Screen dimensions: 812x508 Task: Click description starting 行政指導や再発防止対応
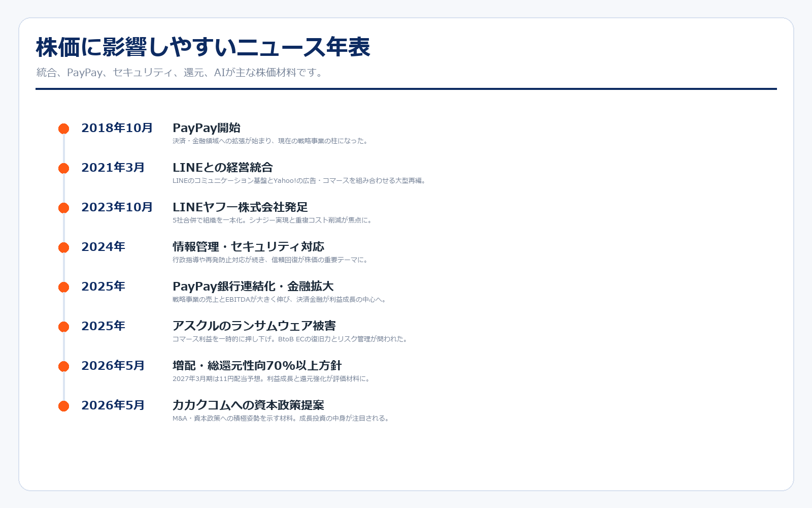270,260
